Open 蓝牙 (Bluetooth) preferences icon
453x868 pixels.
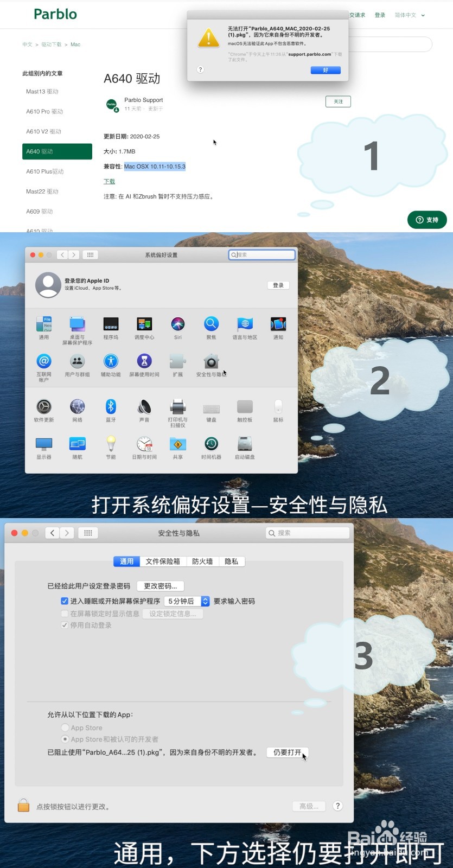point(111,407)
